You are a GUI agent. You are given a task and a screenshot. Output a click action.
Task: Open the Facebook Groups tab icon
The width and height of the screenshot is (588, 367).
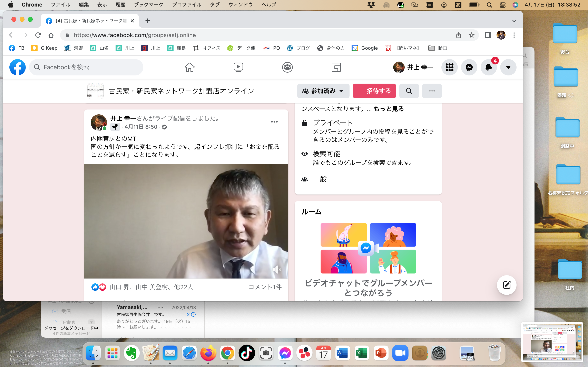pyautogui.click(x=287, y=67)
